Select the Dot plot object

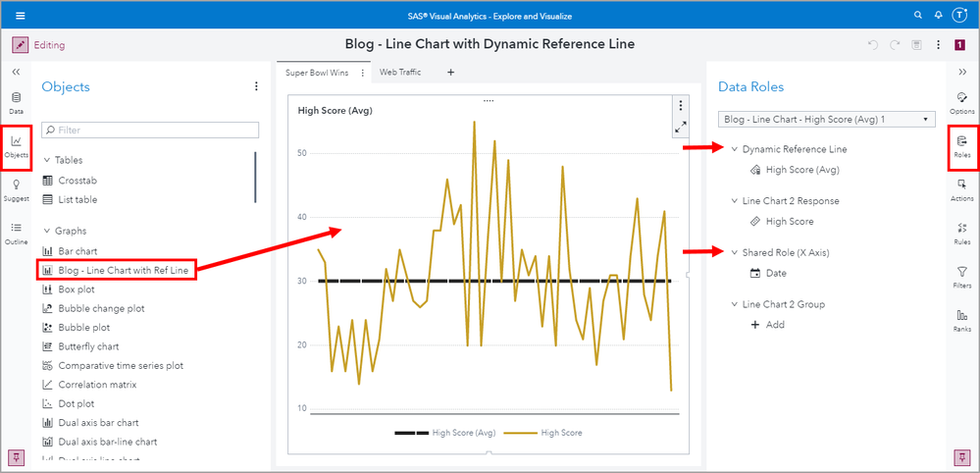pos(68,403)
